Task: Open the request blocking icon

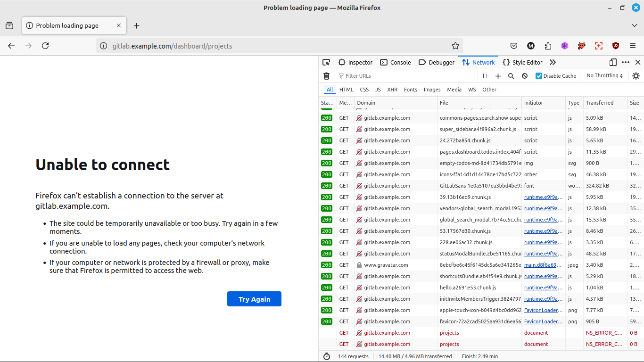Action: tap(524, 76)
